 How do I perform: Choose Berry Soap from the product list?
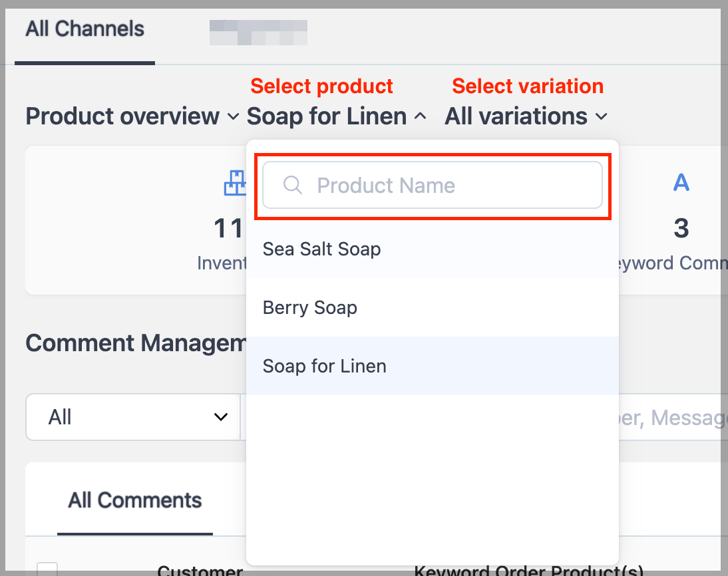[310, 308]
